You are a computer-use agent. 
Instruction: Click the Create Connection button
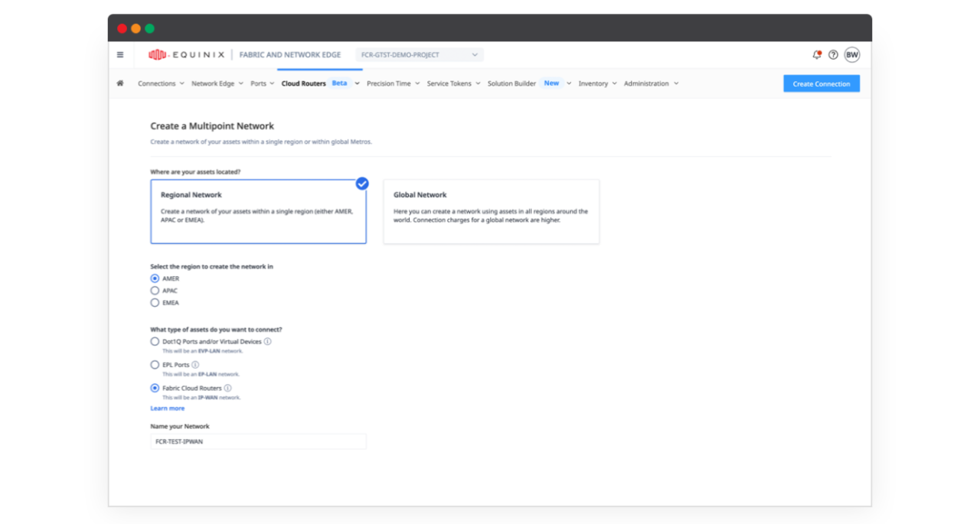pos(821,83)
